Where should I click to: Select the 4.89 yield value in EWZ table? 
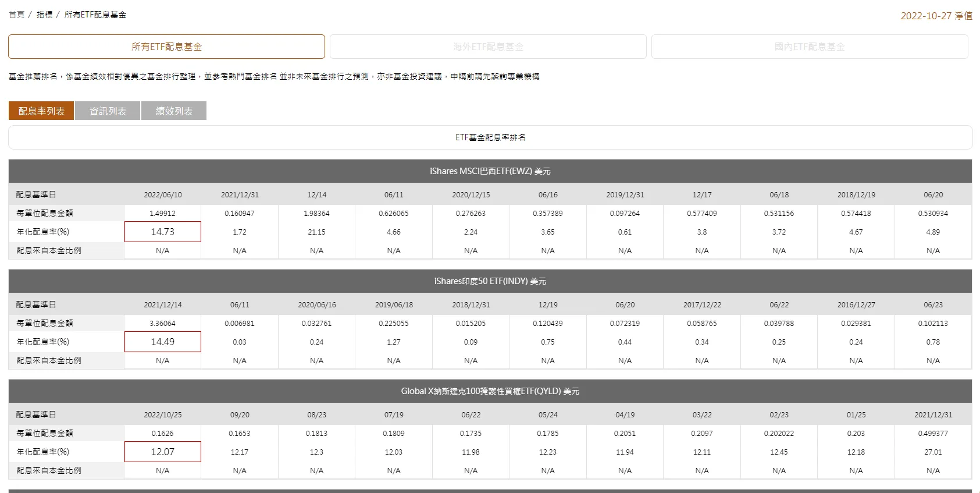click(x=933, y=232)
